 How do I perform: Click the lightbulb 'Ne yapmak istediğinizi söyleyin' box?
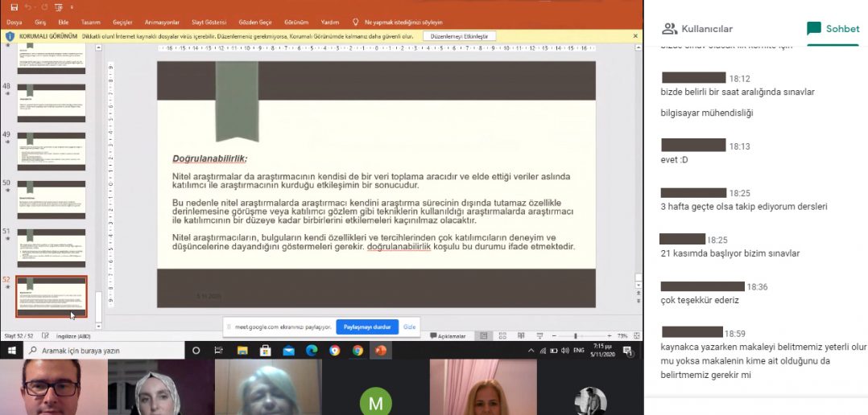(x=398, y=23)
